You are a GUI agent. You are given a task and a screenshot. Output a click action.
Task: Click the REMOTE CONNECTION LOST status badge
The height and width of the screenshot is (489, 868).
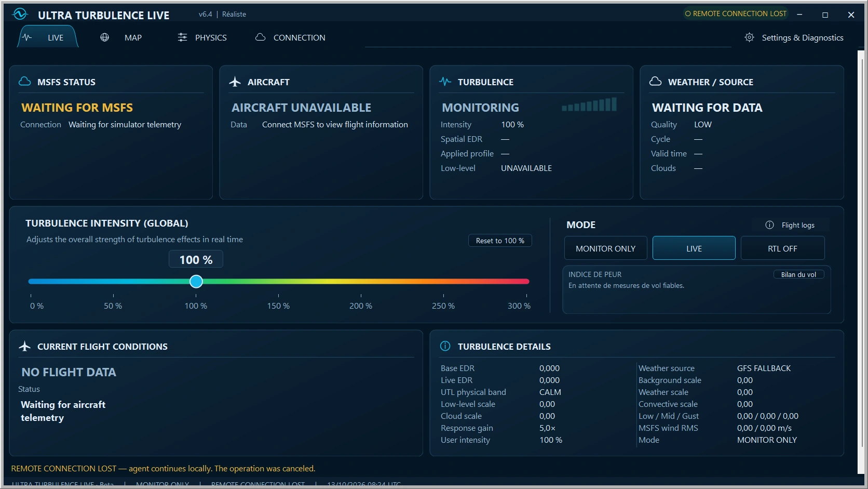click(735, 14)
